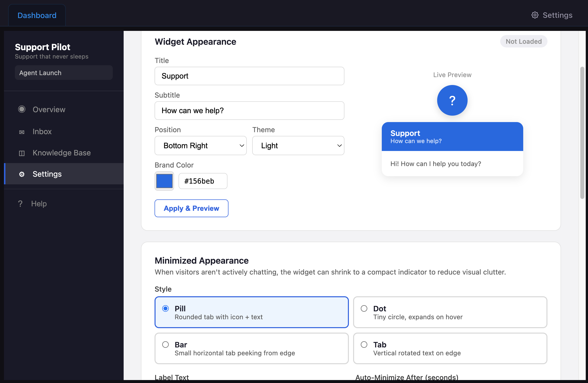
Task: Click the brand color hex field #156beb
Action: [203, 181]
